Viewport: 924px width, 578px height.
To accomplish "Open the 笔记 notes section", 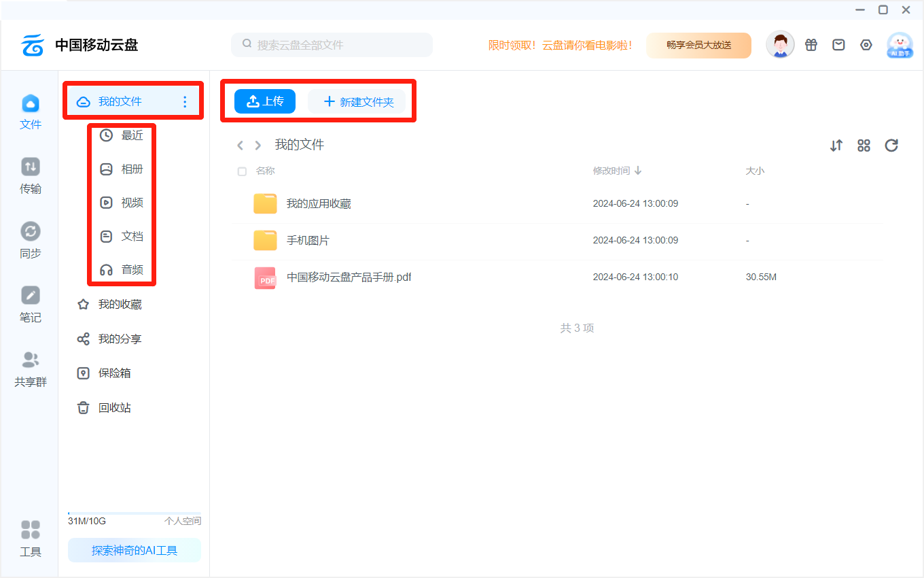I will pyautogui.click(x=31, y=305).
